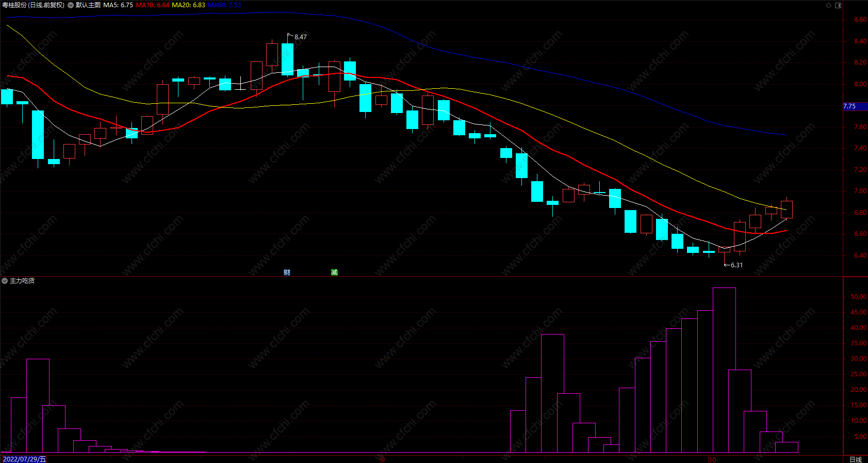Click the 粤桂股份 (日线,前复权) title
The image size is (868, 463).
34,5
